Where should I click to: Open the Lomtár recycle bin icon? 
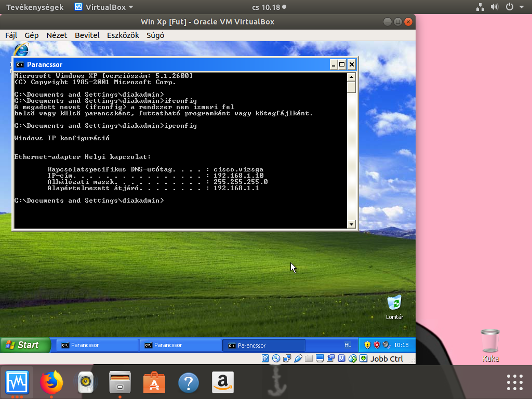pyautogui.click(x=394, y=303)
